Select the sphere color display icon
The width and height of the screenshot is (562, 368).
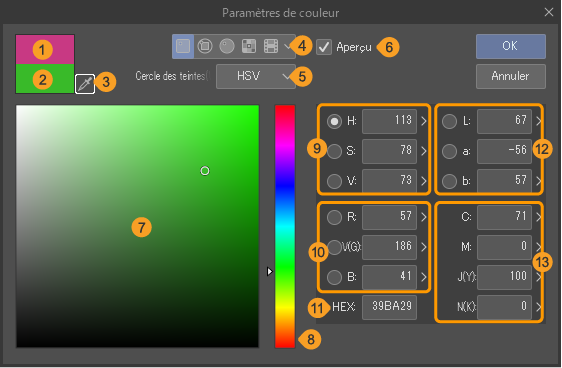(227, 46)
